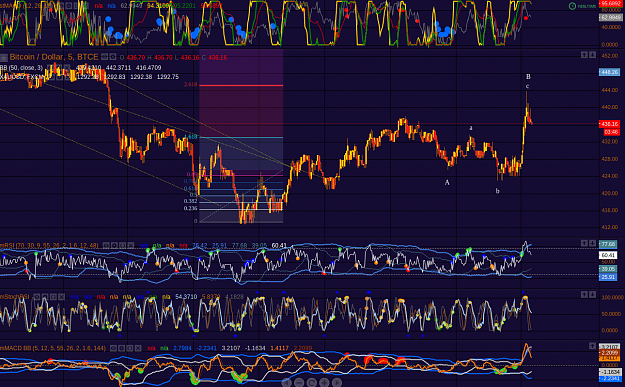
Task: Click the red 436.16 current price label
Action: 609,124
